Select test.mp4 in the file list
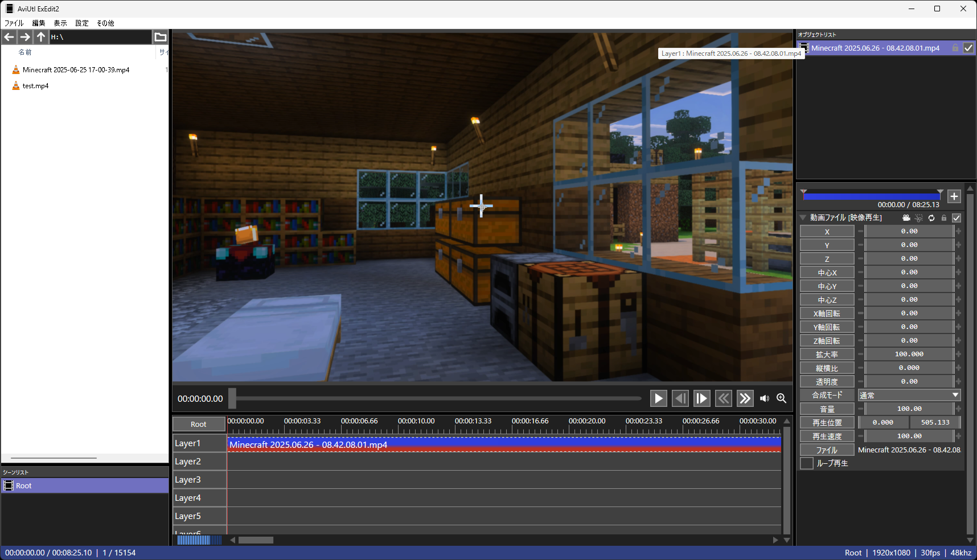Image resolution: width=977 pixels, height=560 pixels. (35, 86)
